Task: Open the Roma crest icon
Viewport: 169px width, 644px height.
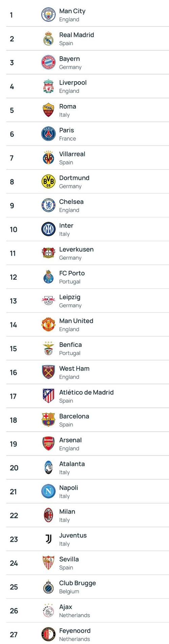Action: point(48,110)
